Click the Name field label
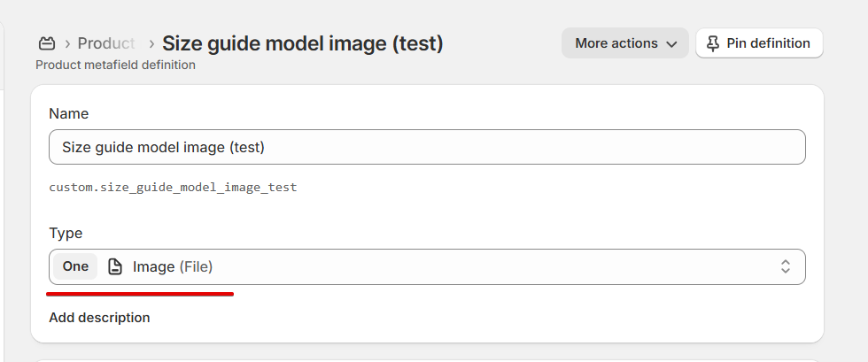This screenshot has width=868, height=362. pyautogui.click(x=68, y=113)
